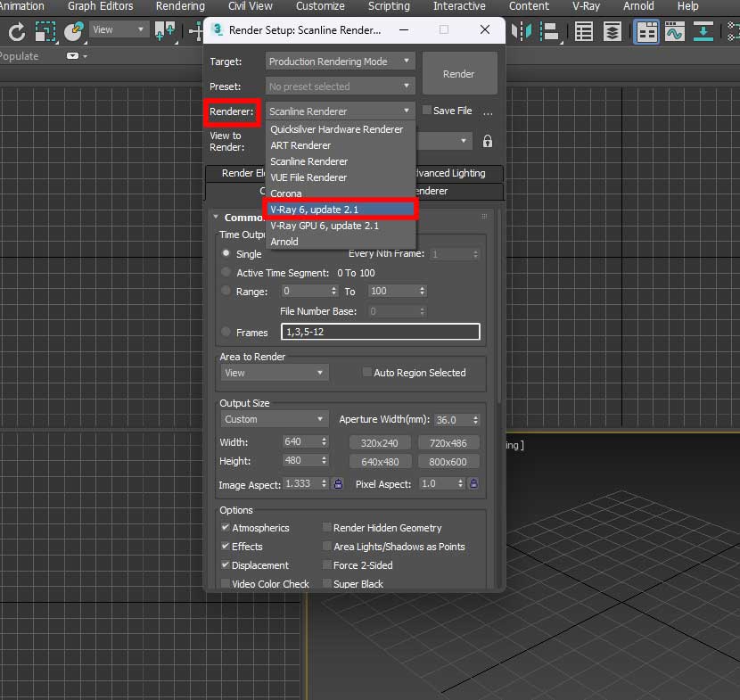The height and width of the screenshot is (700, 740).
Task: Toggle the Effects checkbox
Action: point(225,546)
